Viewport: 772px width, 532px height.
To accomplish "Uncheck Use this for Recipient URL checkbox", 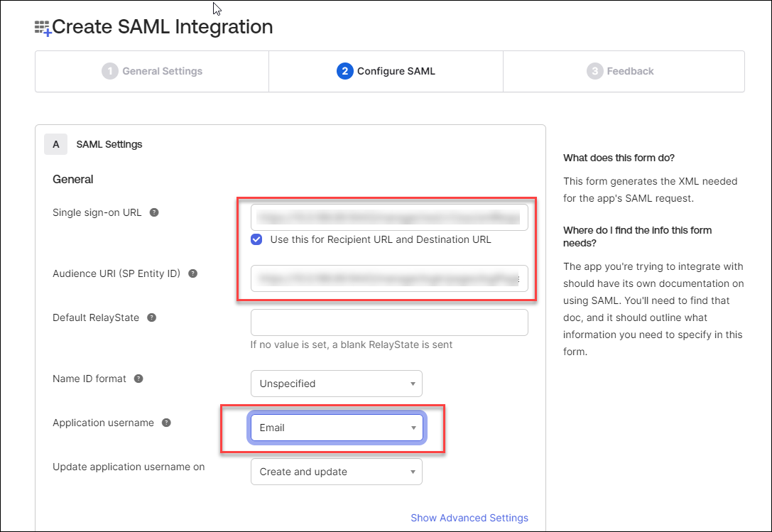I will tap(256, 239).
